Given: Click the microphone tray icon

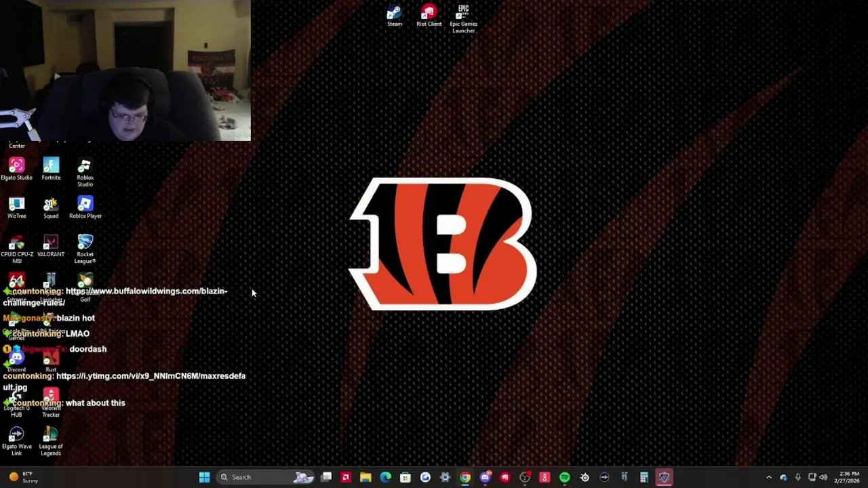Looking at the screenshot, I should tap(797, 477).
